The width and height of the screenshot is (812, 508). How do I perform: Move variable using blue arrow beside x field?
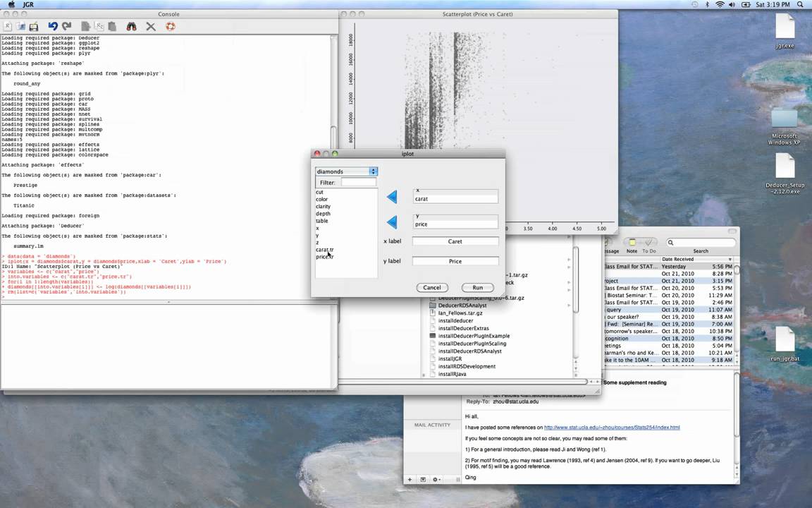392,196
